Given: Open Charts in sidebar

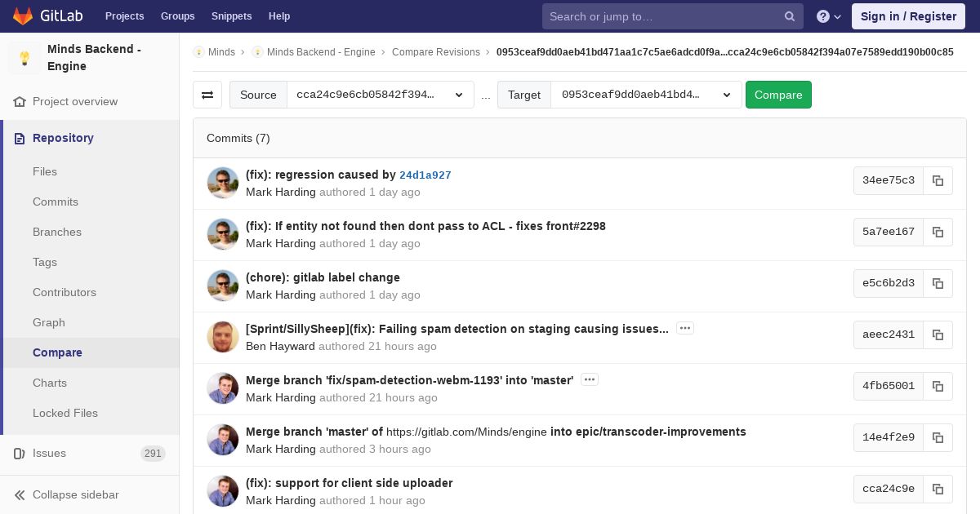Looking at the screenshot, I should pyautogui.click(x=50, y=383).
